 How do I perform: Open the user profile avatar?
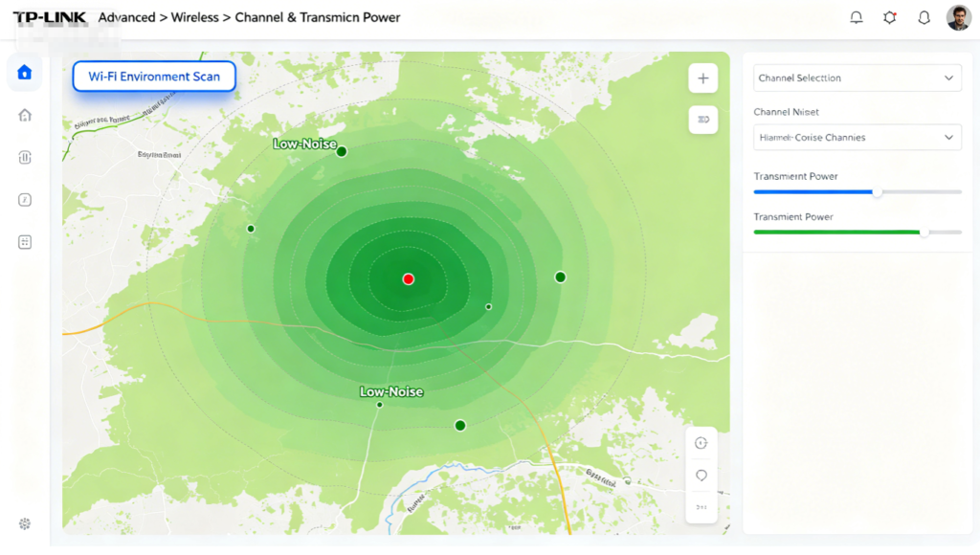(x=959, y=17)
